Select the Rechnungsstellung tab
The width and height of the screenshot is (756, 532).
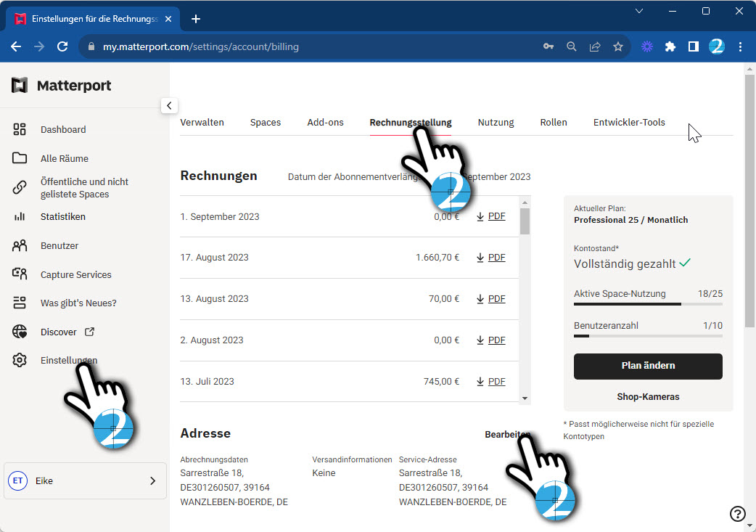pyautogui.click(x=411, y=123)
